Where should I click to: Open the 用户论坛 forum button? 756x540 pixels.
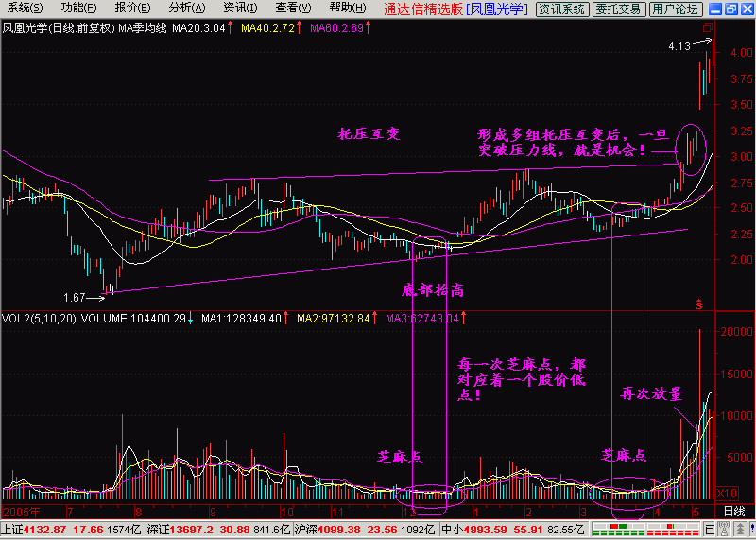(x=675, y=9)
